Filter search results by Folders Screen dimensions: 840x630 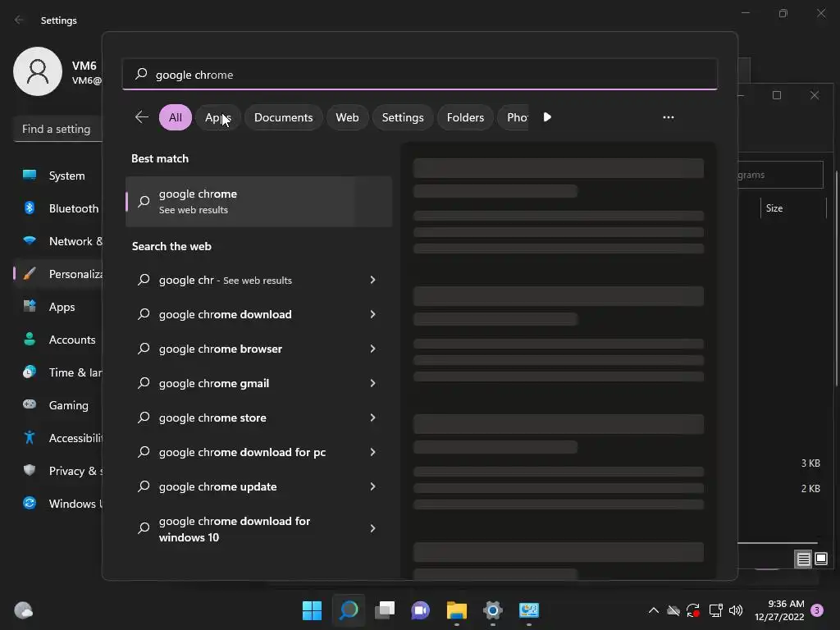pos(466,117)
